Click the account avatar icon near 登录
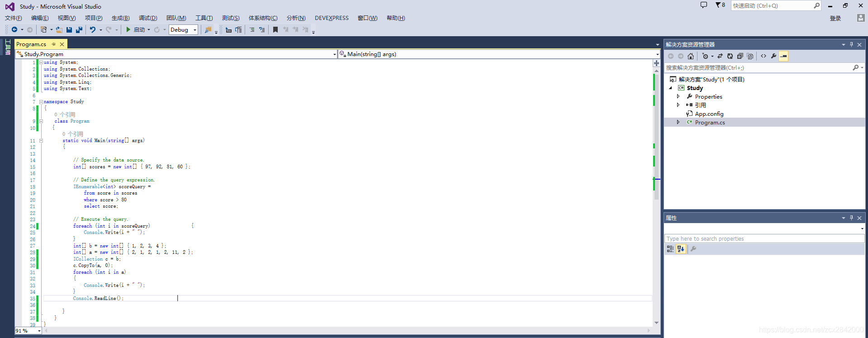The image size is (868, 338). (860, 18)
